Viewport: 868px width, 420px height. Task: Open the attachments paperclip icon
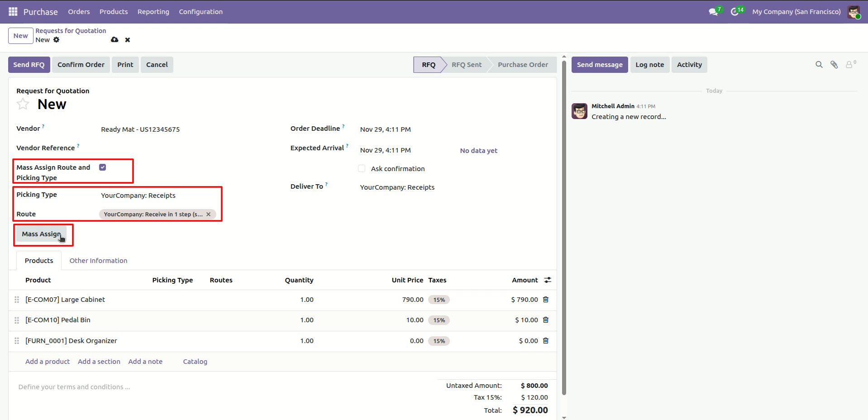pyautogui.click(x=834, y=65)
